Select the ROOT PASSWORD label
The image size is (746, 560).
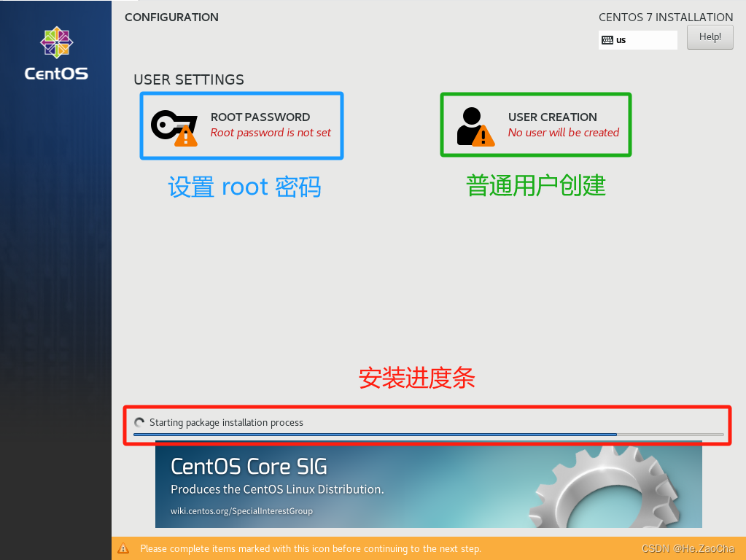(x=260, y=117)
